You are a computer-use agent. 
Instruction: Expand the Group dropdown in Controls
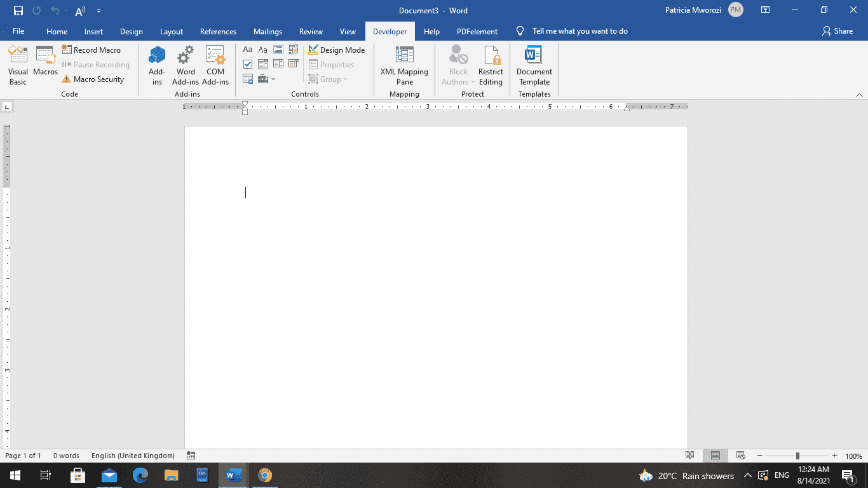pos(345,79)
